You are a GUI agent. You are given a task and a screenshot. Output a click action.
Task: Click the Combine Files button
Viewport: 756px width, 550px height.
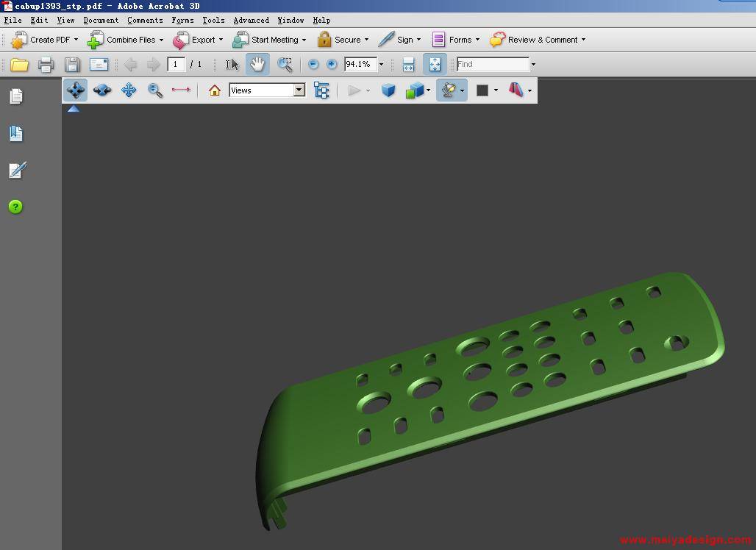125,40
